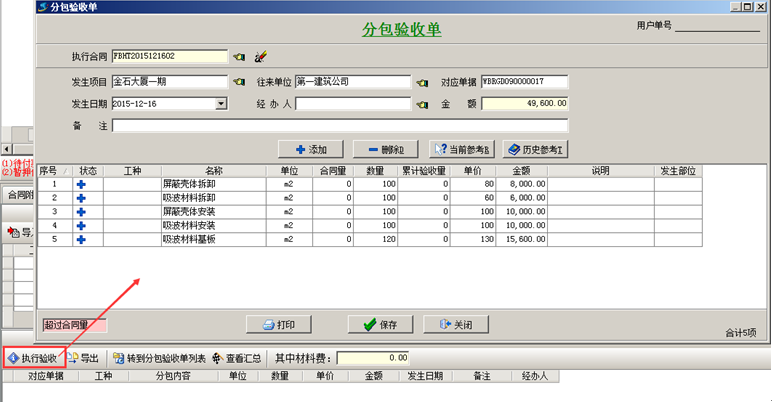Click the 打印 print button
The width and height of the screenshot is (772, 402).
point(279,325)
